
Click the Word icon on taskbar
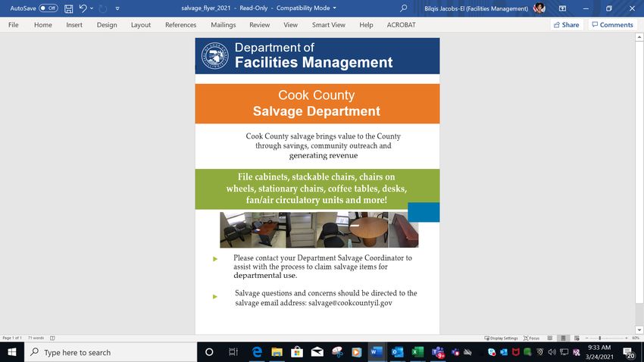(x=377, y=352)
